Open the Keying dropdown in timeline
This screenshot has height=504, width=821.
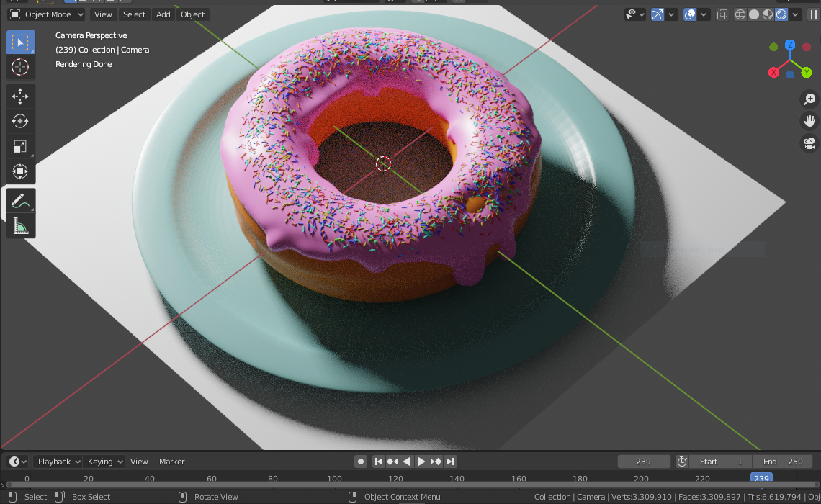[x=104, y=462]
